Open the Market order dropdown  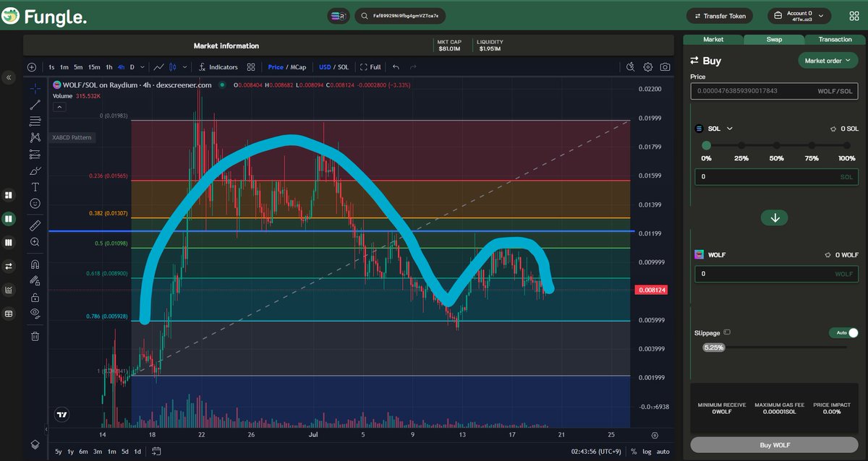pyautogui.click(x=827, y=61)
